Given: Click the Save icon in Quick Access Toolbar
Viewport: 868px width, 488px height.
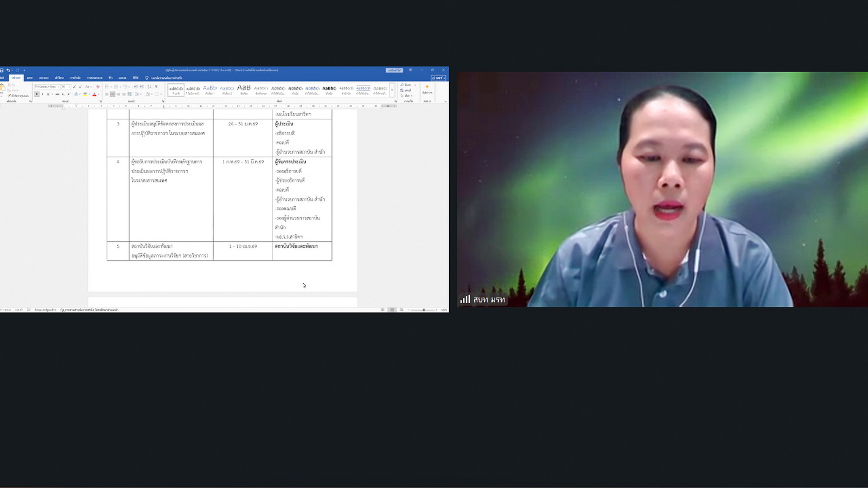Looking at the screenshot, I should point(2,70).
